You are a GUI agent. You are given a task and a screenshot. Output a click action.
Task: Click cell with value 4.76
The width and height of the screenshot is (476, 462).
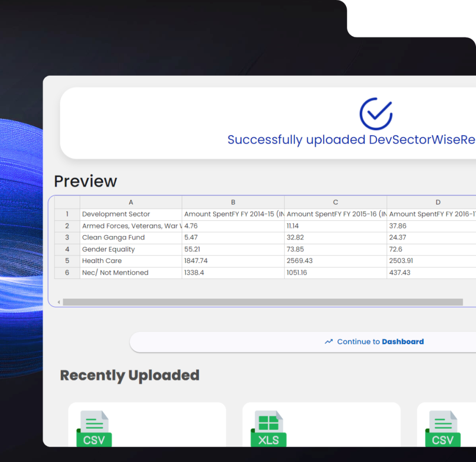(x=233, y=226)
